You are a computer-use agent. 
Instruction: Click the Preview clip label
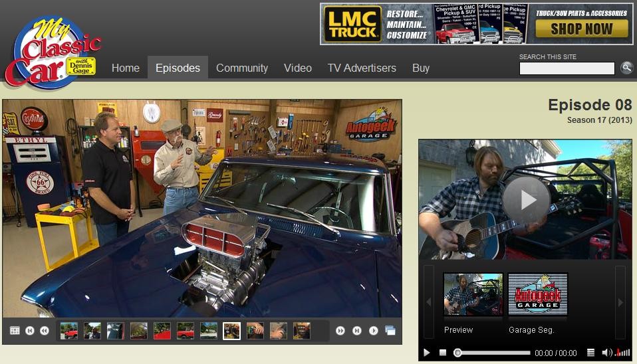point(458,330)
